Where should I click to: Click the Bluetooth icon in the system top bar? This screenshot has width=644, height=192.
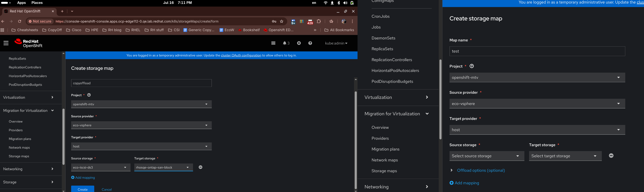(x=339, y=3)
